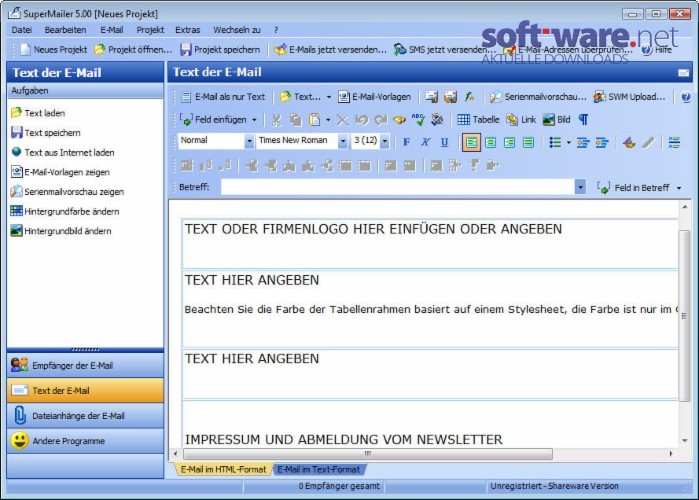The width and height of the screenshot is (699, 500).
Task: Open E-Mail-Vorlagen templates
Action: 374,97
